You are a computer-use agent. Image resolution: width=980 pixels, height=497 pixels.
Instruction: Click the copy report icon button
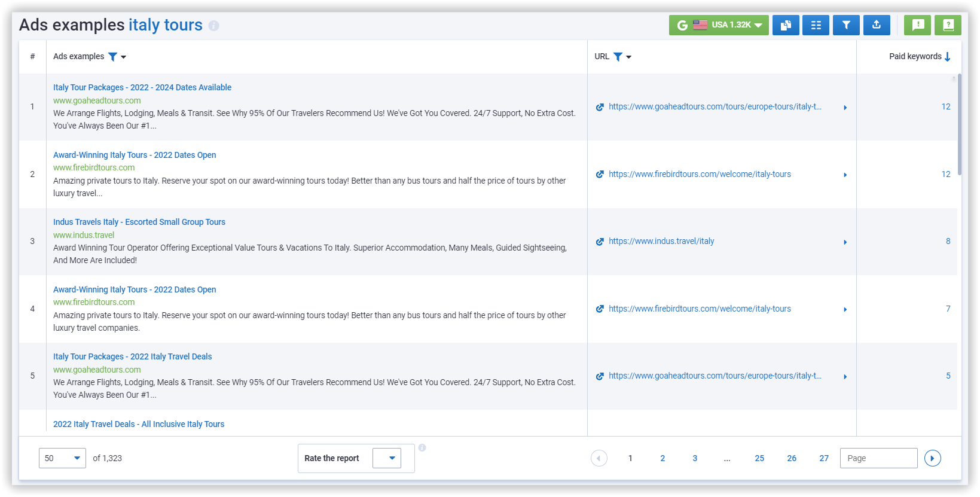(786, 25)
